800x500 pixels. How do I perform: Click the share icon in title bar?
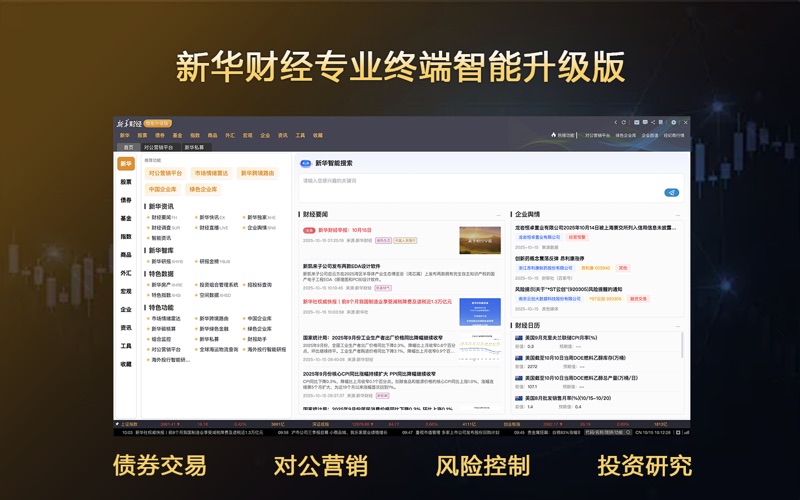click(x=653, y=122)
